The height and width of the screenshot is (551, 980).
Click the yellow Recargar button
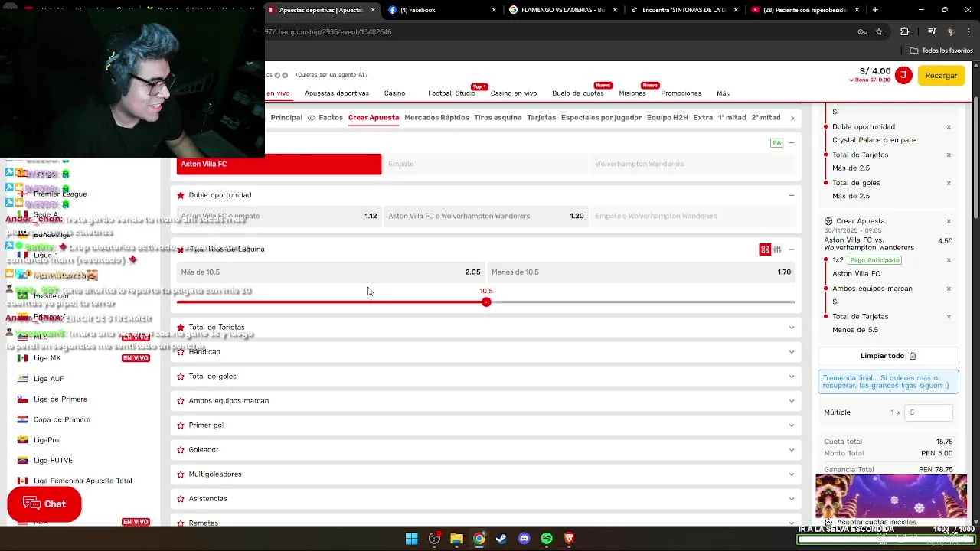(941, 76)
